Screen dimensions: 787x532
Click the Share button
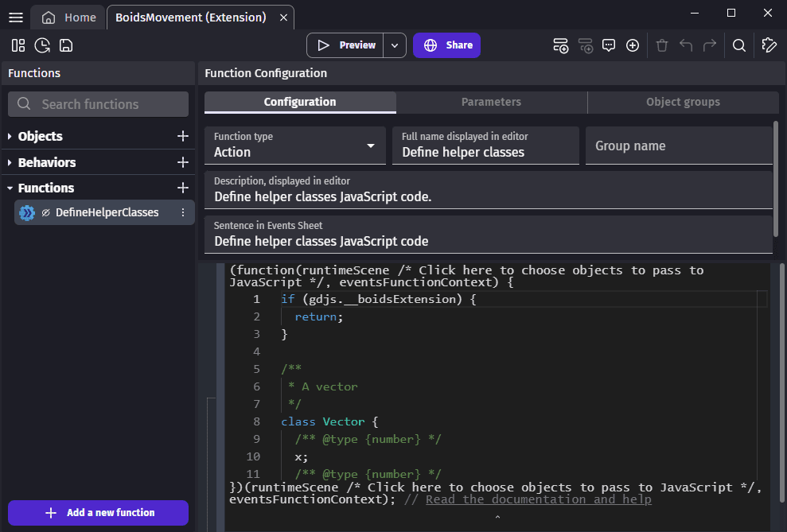tap(446, 45)
